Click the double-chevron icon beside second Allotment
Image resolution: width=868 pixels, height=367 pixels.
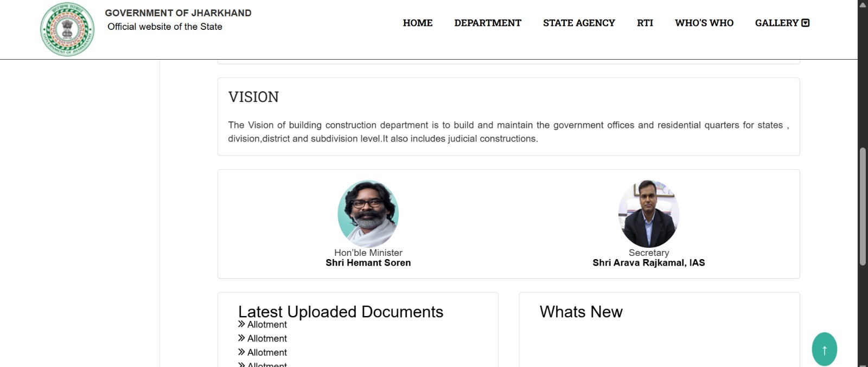241,338
